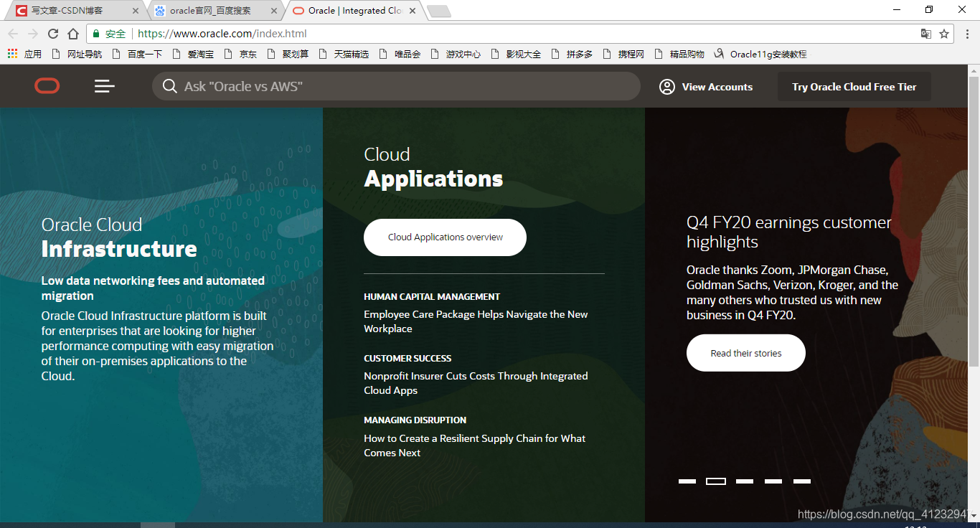The image size is (980, 528).
Task: Open the 京东 bookmark
Action: coord(240,54)
